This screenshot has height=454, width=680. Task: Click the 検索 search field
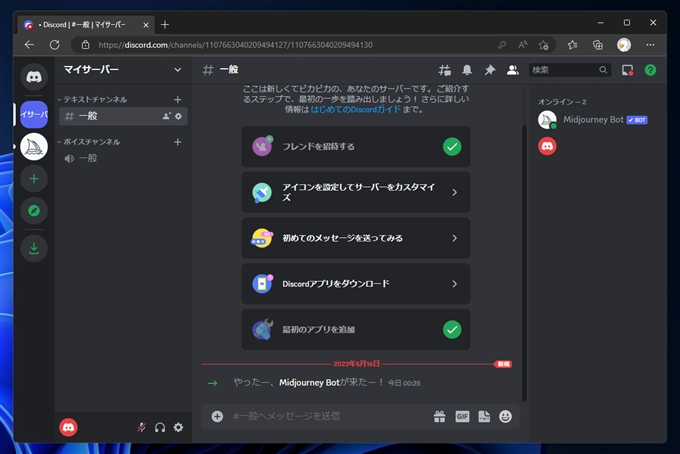tap(570, 70)
